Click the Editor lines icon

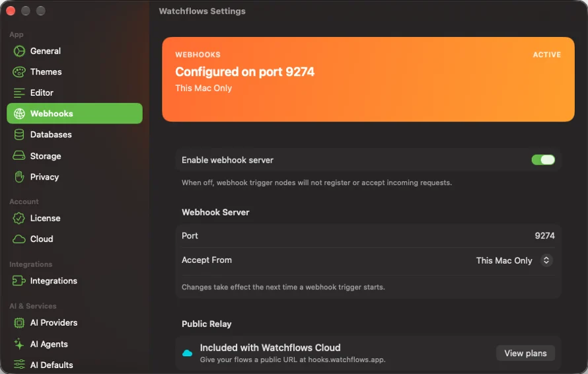[19, 93]
